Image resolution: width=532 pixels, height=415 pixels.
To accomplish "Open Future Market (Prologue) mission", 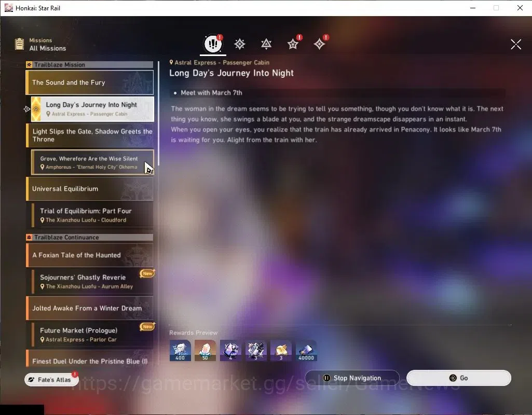I will point(92,335).
